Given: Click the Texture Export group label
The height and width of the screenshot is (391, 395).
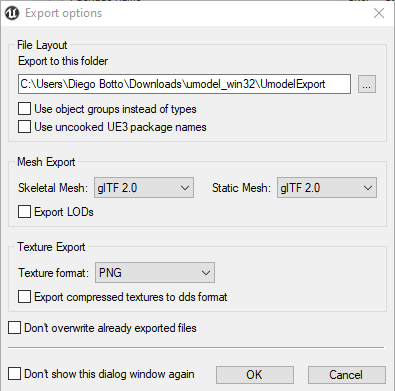Looking at the screenshot, I should click(x=51, y=247).
